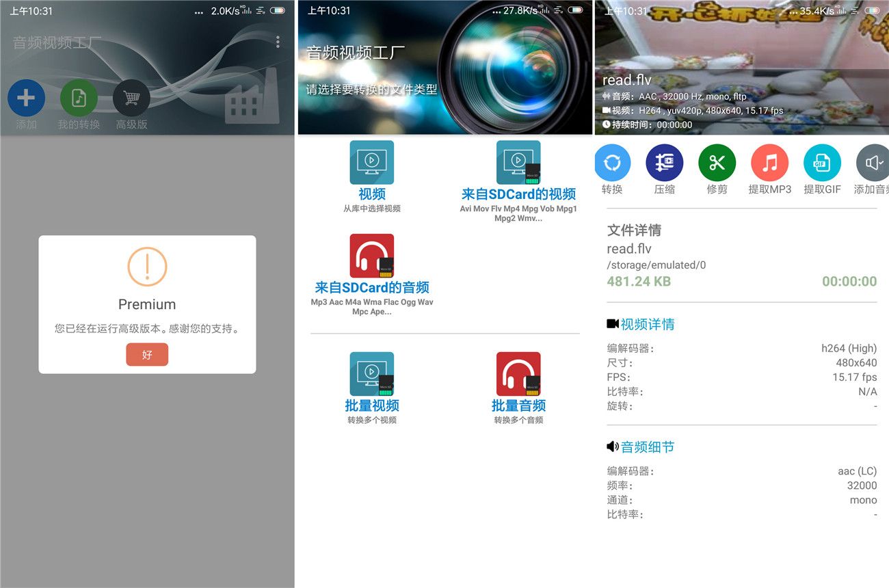Click the 文件详情 heading
Image resolution: width=889 pixels, height=588 pixels.
click(x=634, y=230)
